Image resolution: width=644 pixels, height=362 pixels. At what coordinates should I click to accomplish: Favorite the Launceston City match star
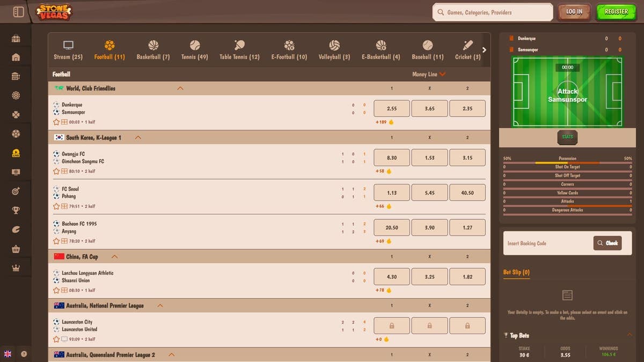point(56,339)
